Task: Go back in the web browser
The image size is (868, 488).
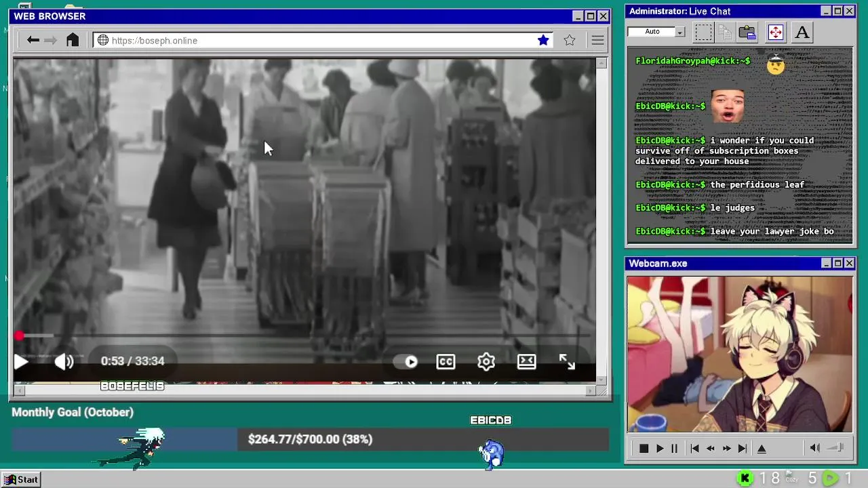Action: tap(33, 41)
